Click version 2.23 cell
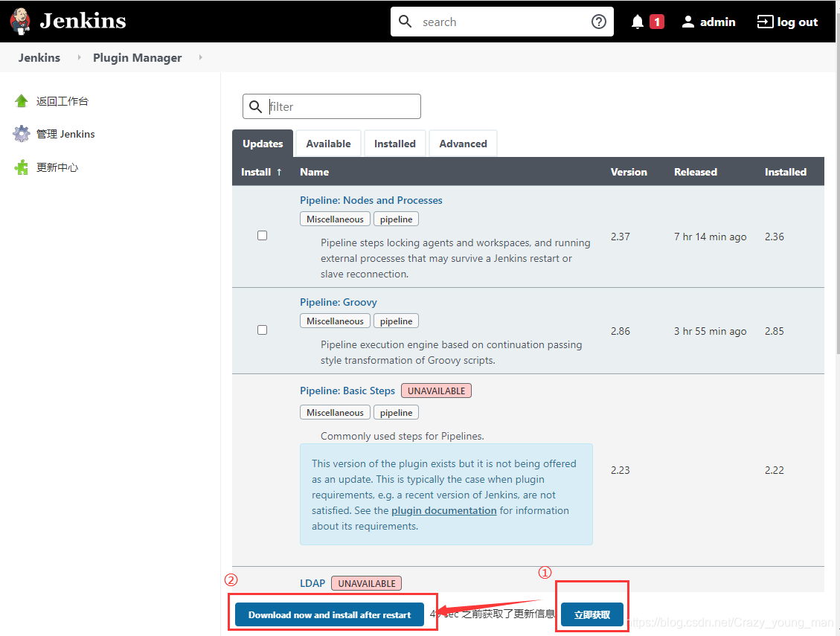The height and width of the screenshot is (636, 840). click(621, 470)
